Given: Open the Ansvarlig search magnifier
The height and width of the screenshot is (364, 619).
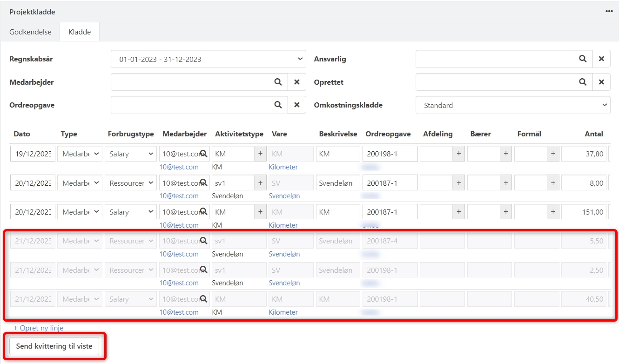Looking at the screenshot, I should pyautogui.click(x=583, y=59).
